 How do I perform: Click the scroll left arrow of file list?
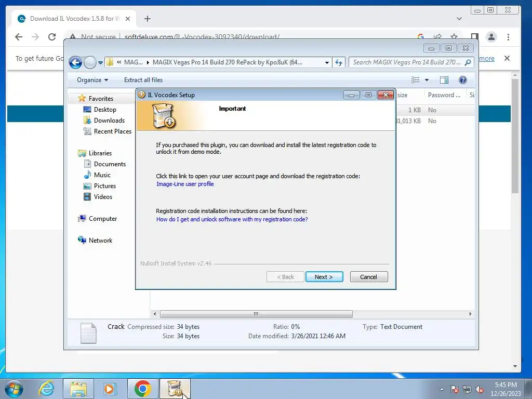pos(155,314)
